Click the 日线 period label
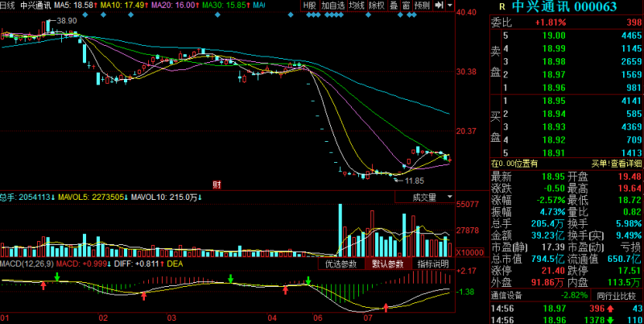 7,6
